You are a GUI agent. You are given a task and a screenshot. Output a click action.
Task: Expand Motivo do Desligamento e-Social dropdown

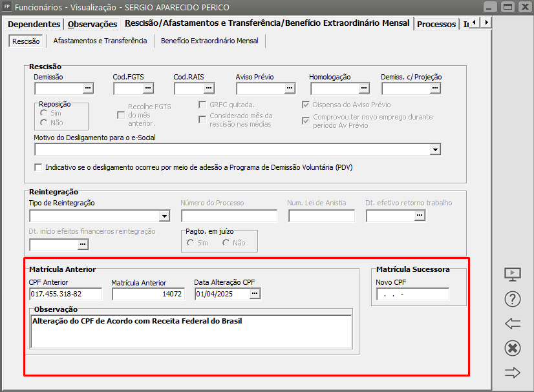click(x=435, y=150)
